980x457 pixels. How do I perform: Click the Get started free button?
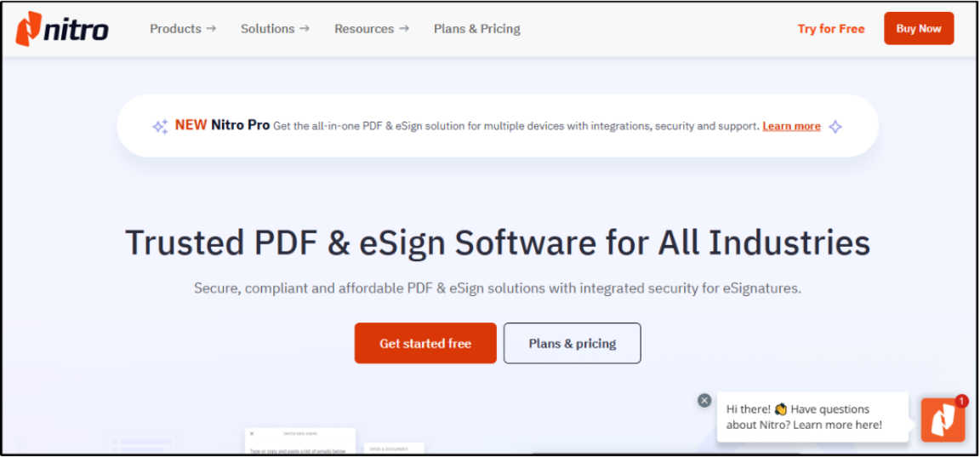click(x=425, y=343)
